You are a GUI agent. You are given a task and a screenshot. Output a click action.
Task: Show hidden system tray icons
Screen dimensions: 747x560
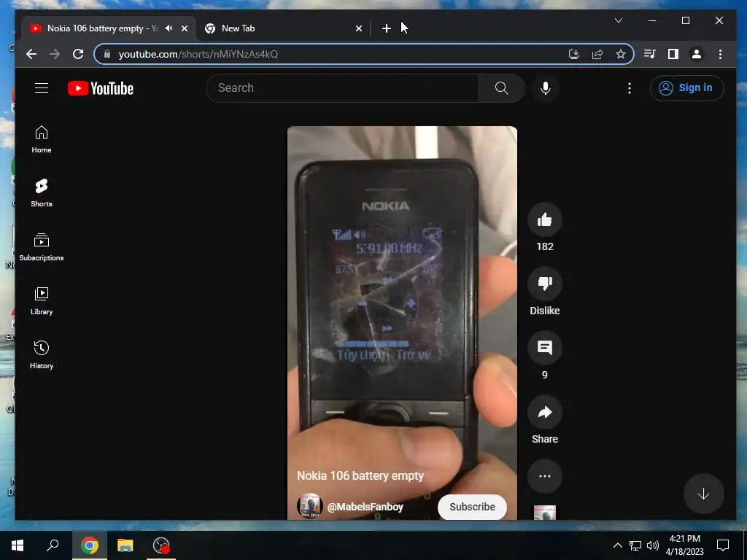click(617, 545)
